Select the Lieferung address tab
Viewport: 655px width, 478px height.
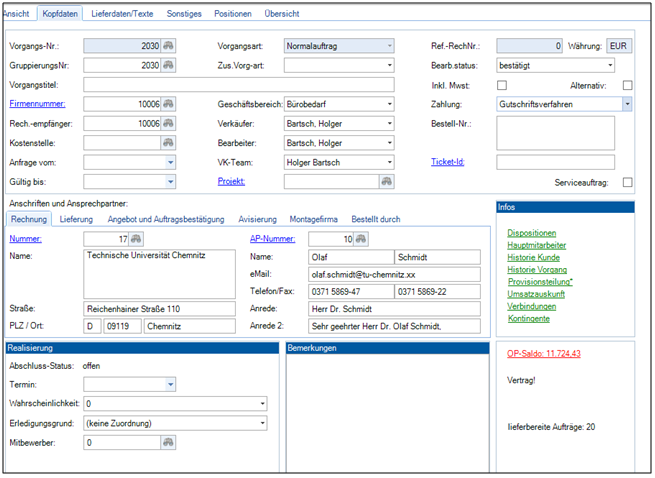click(x=76, y=218)
